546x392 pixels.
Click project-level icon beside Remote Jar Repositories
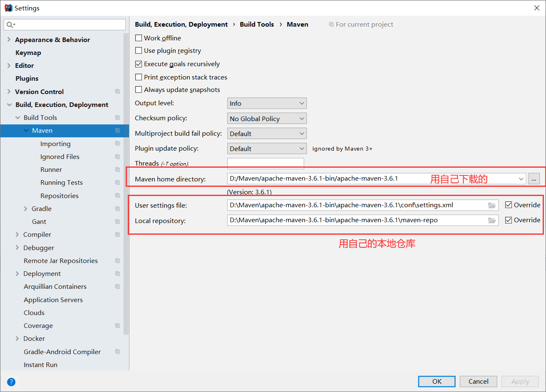point(118,261)
